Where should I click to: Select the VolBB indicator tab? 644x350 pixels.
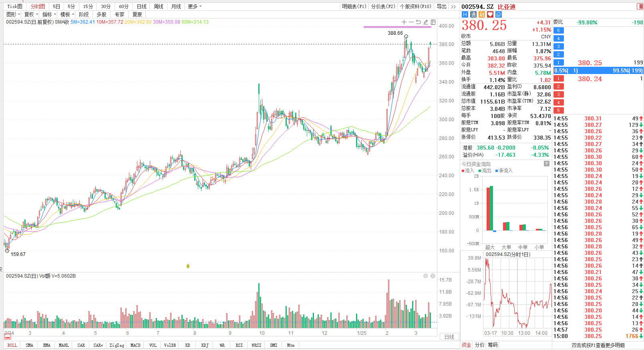tap(170, 345)
